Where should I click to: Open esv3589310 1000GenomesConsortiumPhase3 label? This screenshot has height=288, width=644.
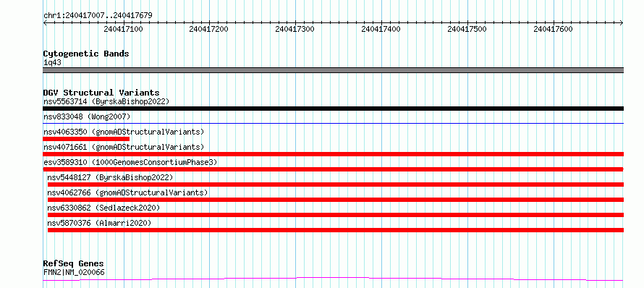[x=130, y=162]
